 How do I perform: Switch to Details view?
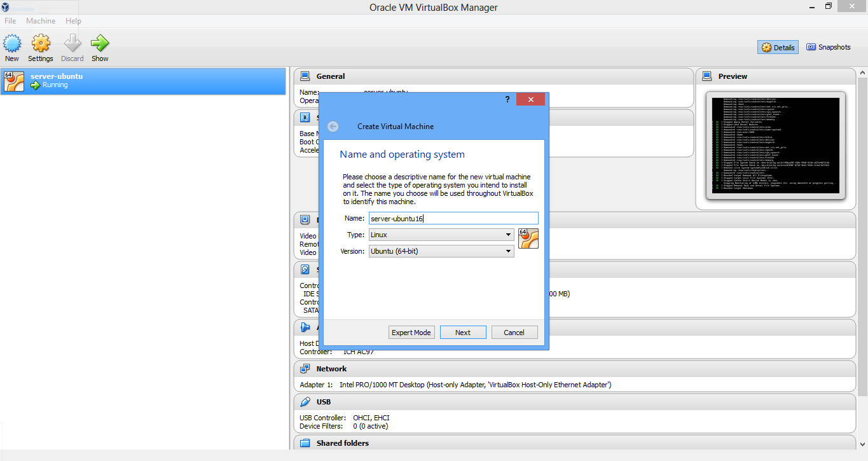(x=778, y=47)
